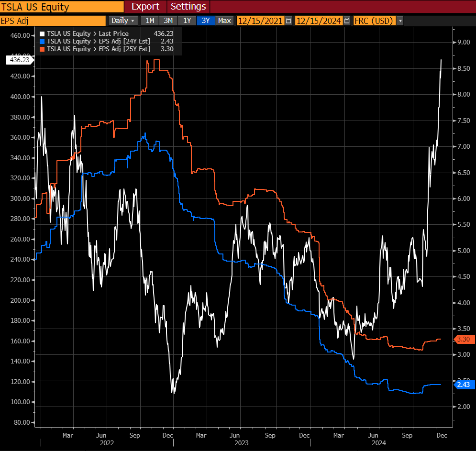Image resolution: width=476 pixels, height=451 pixels.
Task: Select the 1Y time range
Action: (x=187, y=21)
